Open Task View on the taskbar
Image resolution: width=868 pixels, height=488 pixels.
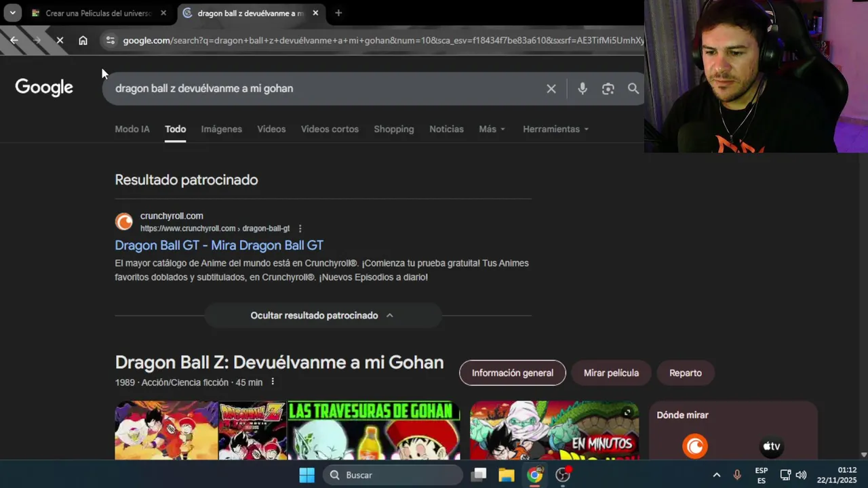[479, 475]
